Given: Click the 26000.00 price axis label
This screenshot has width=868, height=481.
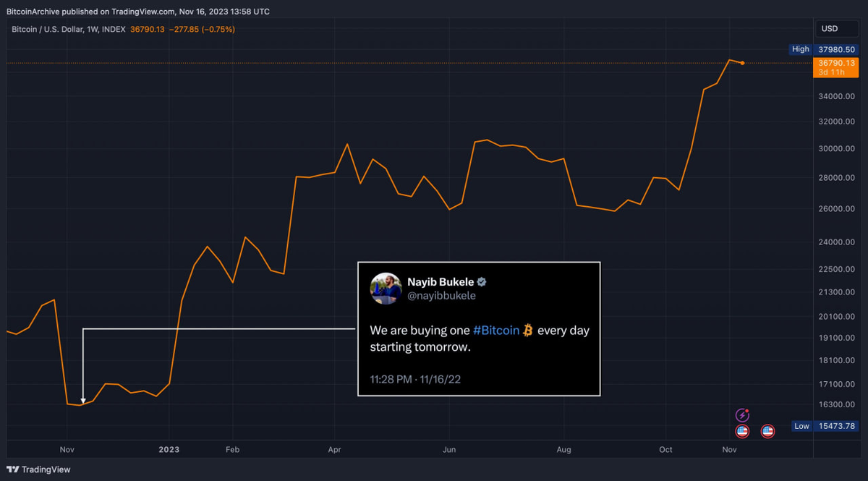Looking at the screenshot, I should click(835, 209).
